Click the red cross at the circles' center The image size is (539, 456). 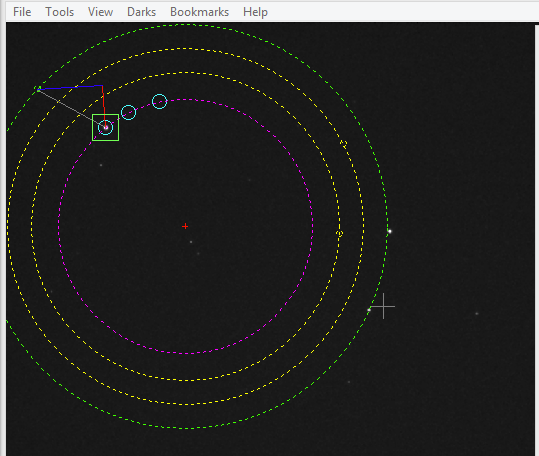[x=185, y=226]
